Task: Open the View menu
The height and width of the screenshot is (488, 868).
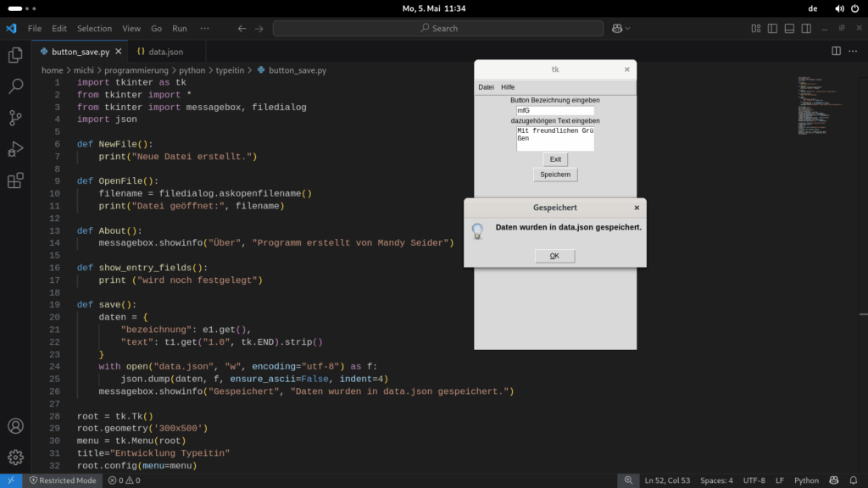Action: (x=131, y=28)
